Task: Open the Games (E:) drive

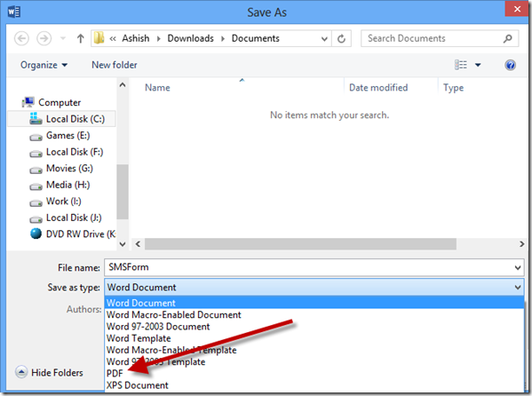Action: pos(67,135)
